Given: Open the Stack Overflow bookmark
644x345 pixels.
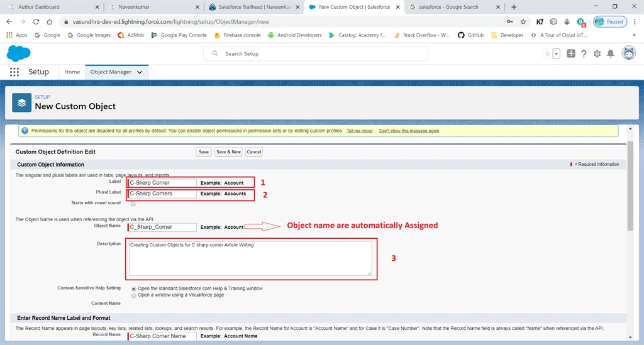Looking at the screenshot, I should pos(422,35).
